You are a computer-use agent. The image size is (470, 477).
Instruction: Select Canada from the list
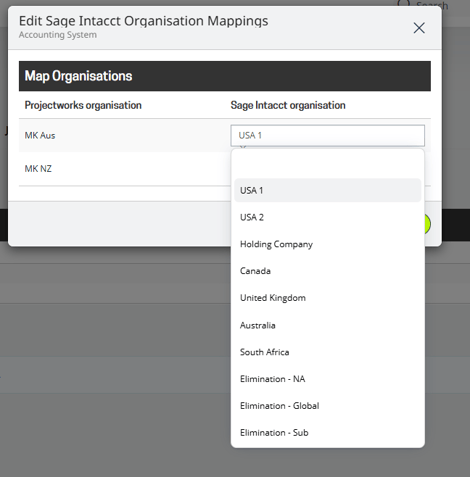click(x=327, y=271)
